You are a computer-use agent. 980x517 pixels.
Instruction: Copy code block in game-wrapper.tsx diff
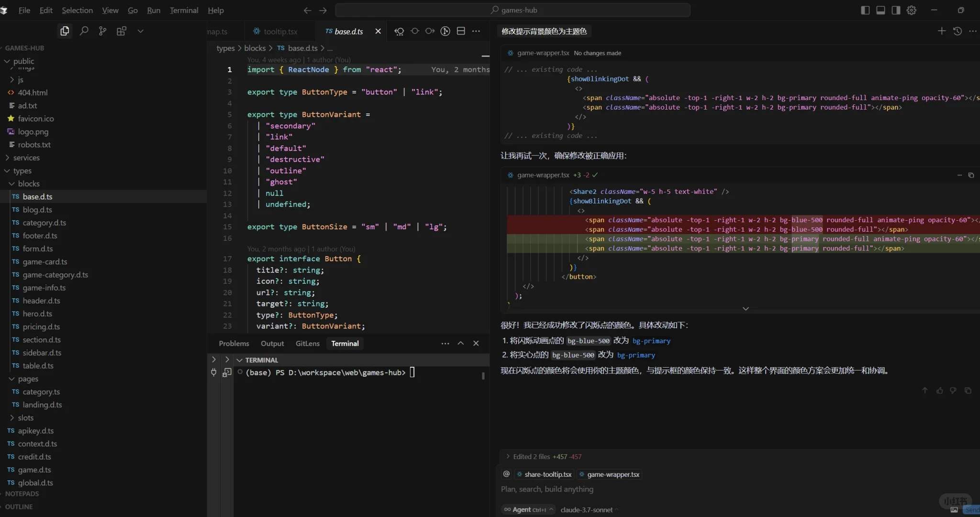(971, 175)
